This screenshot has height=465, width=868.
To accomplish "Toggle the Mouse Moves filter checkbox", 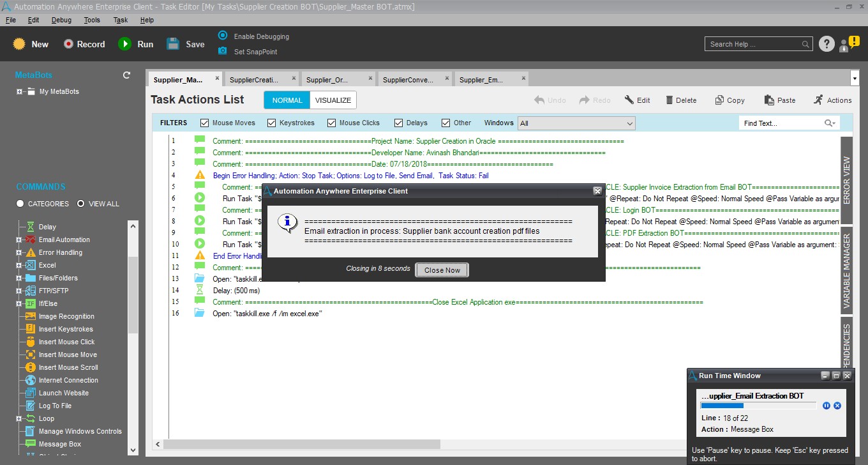I will click(205, 123).
